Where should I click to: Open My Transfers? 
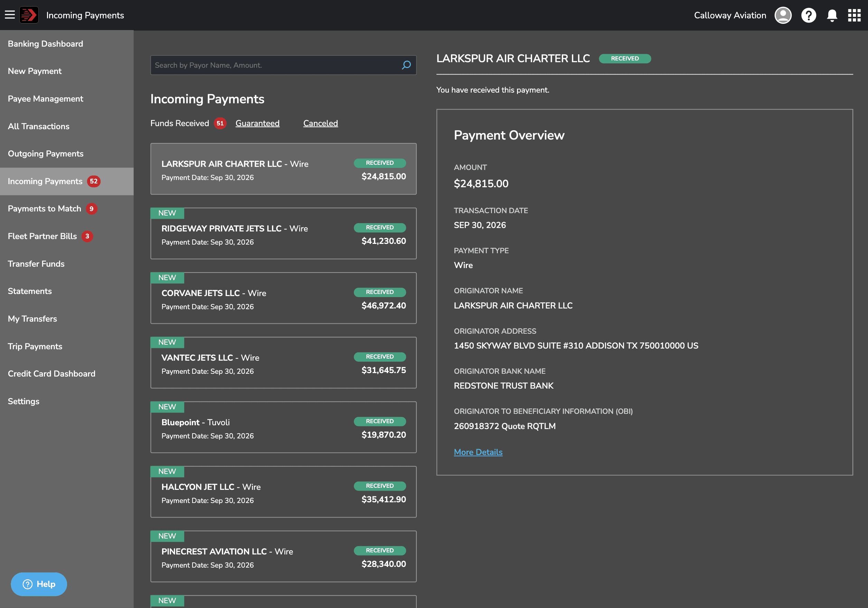point(67,319)
